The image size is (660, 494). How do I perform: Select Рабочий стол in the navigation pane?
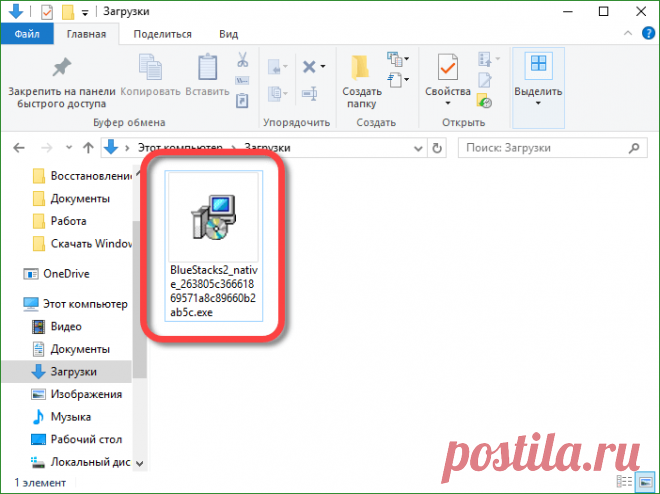tap(77, 440)
